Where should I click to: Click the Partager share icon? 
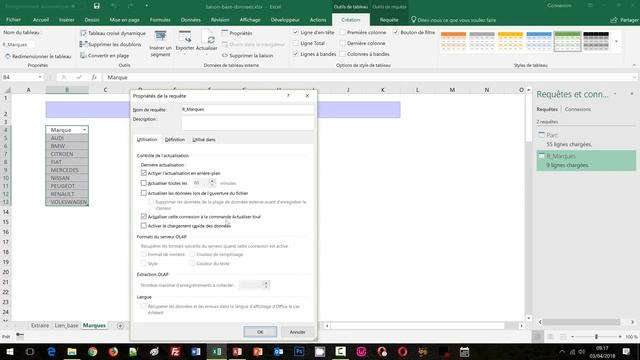click(x=613, y=20)
